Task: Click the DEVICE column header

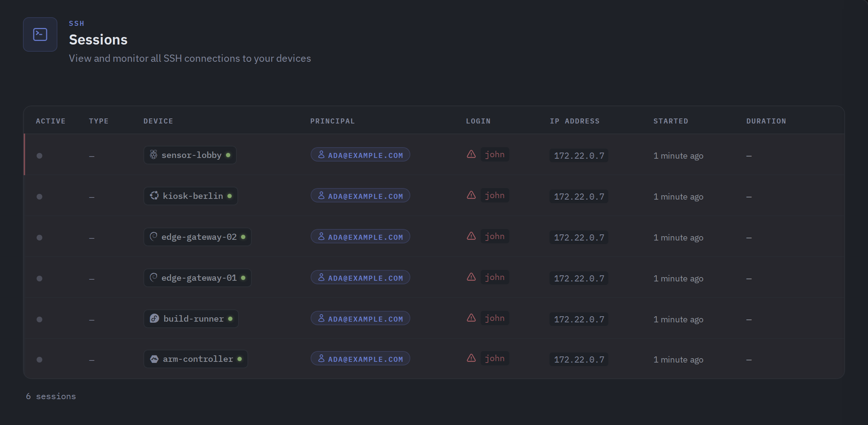Action: pos(158,121)
